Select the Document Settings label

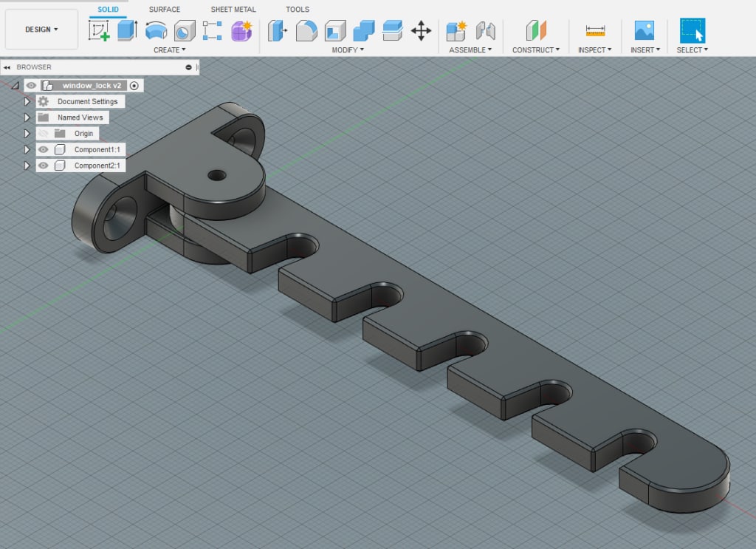[88, 101]
